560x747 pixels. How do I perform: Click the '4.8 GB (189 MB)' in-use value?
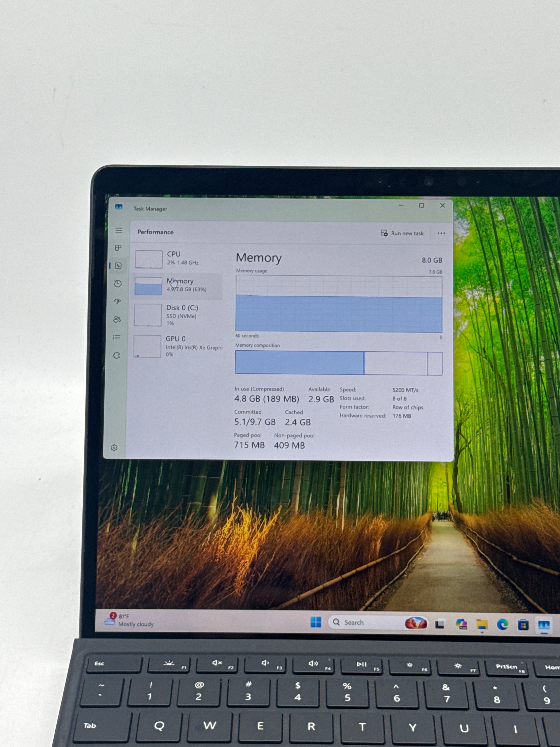267,399
